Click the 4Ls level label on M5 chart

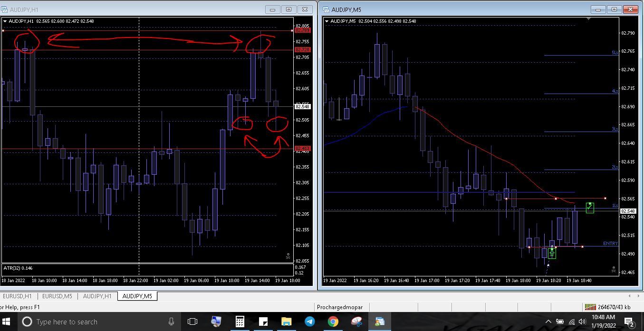pyautogui.click(x=615, y=91)
